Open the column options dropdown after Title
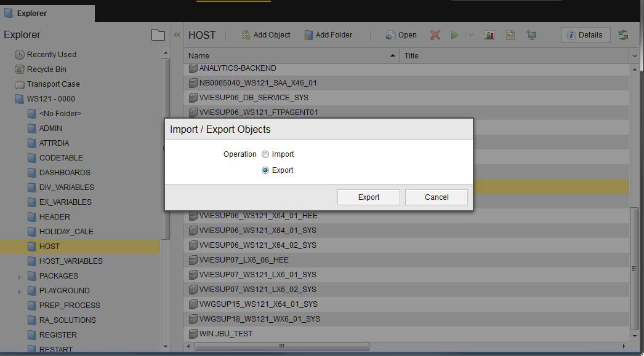The height and width of the screenshot is (356, 644). click(635, 56)
